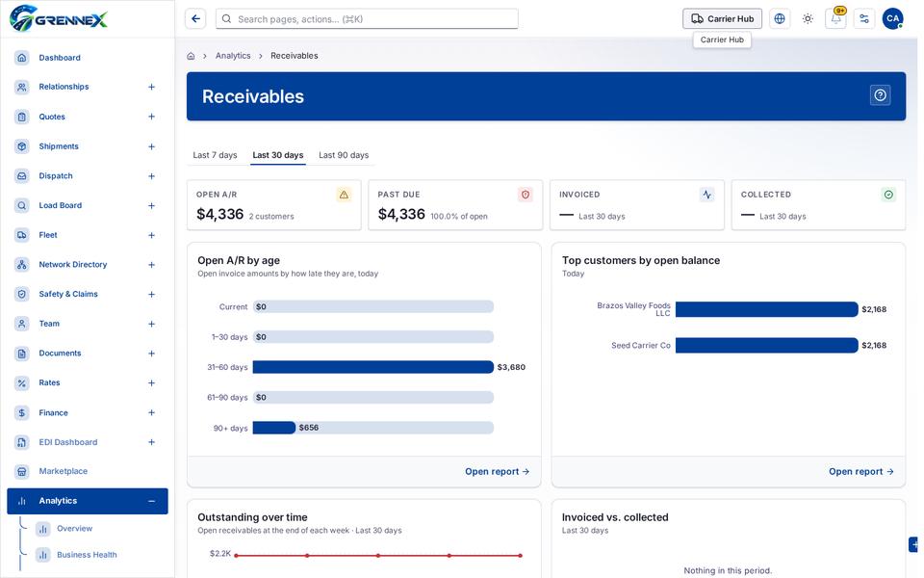The height and width of the screenshot is (578, 924).
Task: Expand the Quotes section
Action: tap(151, 117)
